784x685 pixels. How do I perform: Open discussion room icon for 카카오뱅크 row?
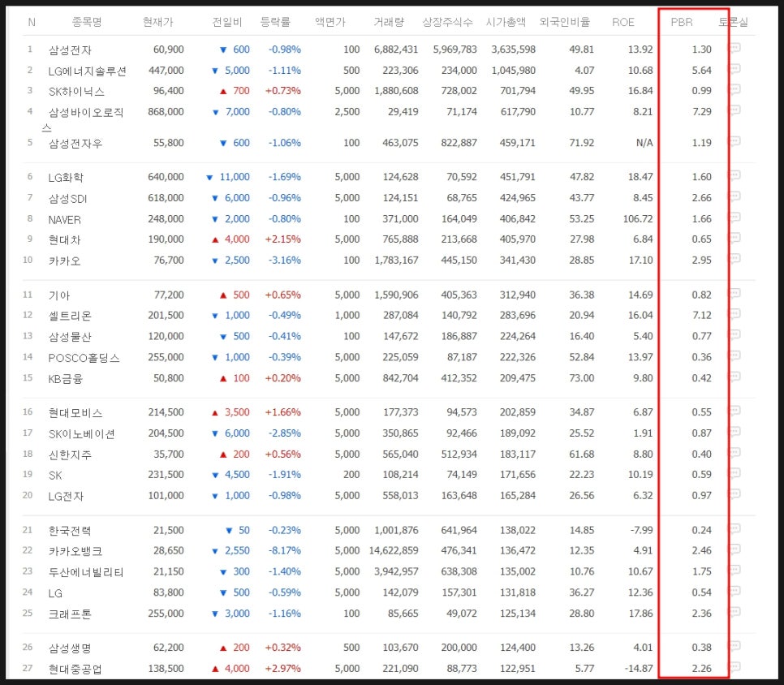tap(734, 550)
